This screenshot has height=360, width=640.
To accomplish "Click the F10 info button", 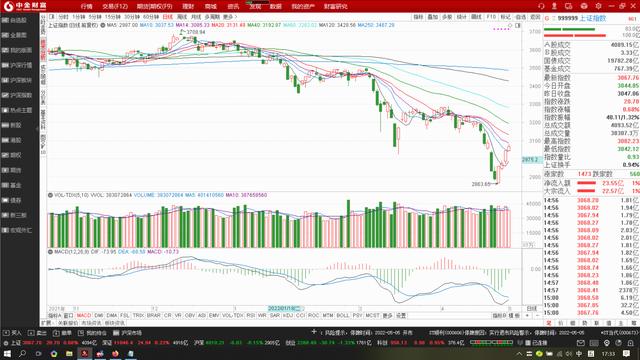I will (x=491, y=17).
